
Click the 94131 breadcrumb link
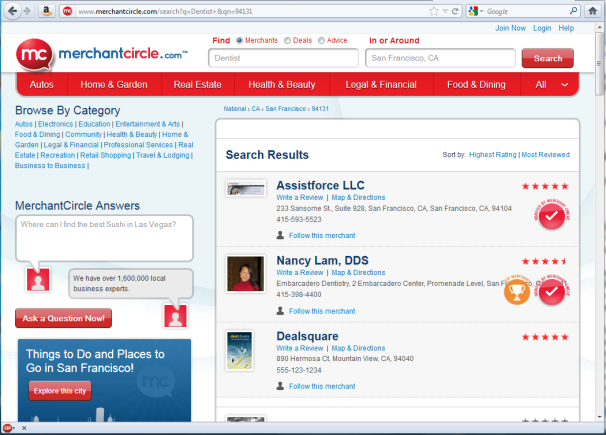coord(320,109)
